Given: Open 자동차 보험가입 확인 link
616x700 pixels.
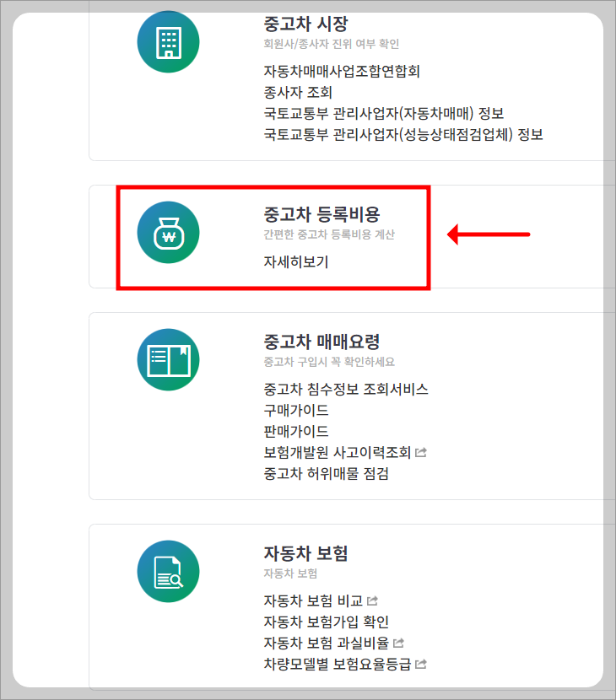Looking at the screenshot, I should point(326,622).
